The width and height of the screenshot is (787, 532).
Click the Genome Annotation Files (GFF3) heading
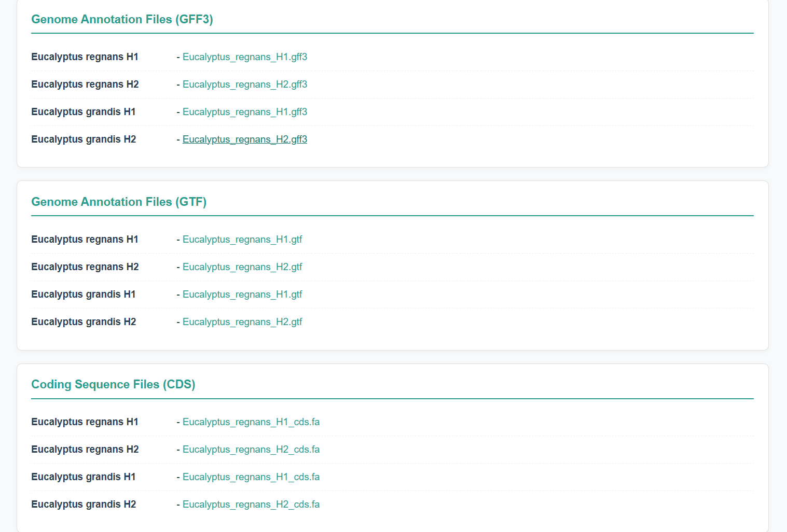point(122,19)
